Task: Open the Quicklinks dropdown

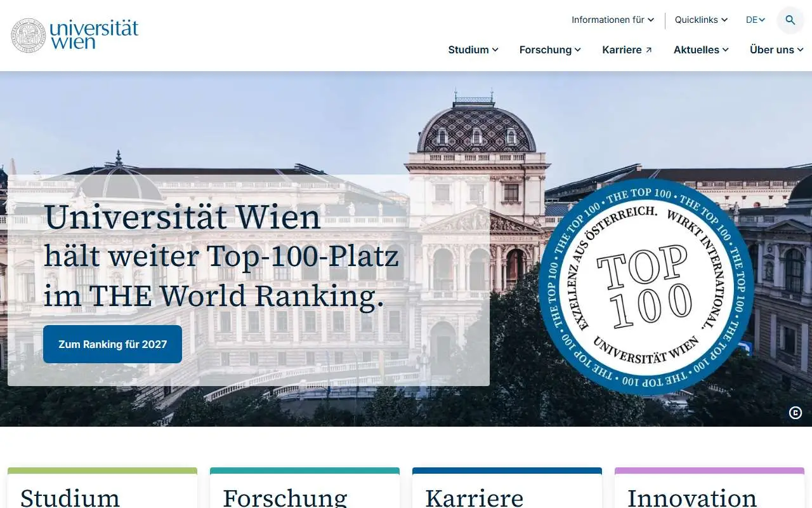Action: tap(702, 20)
